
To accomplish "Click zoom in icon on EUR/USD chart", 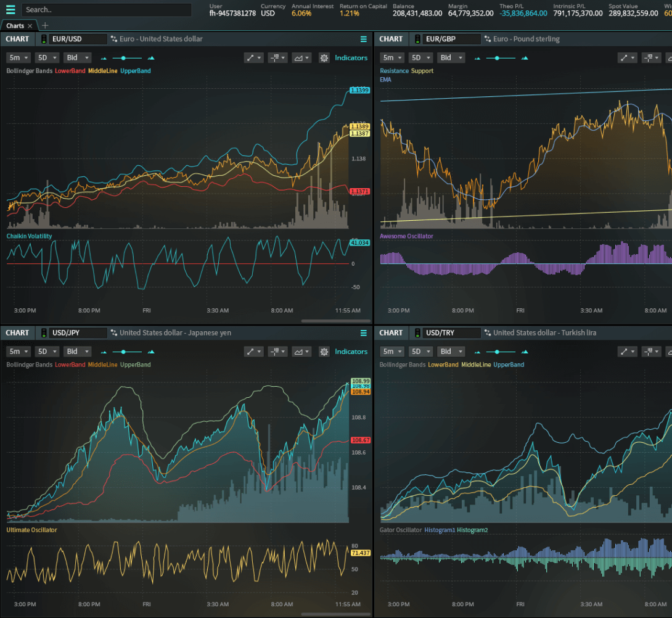I will point(151,58).
